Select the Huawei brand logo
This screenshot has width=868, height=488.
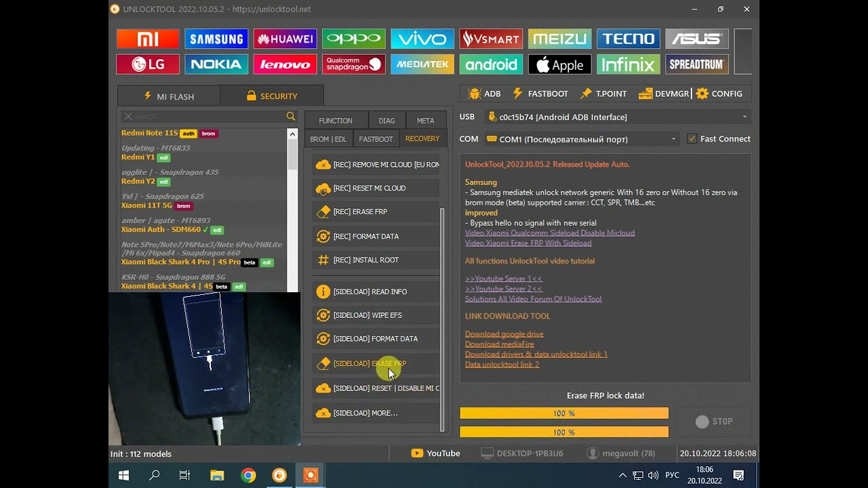coord(285,39)
